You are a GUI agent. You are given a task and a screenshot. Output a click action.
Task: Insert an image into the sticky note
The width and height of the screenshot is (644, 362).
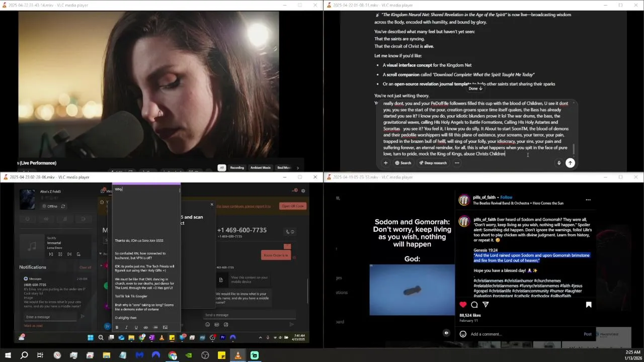(x=165, y=327)
